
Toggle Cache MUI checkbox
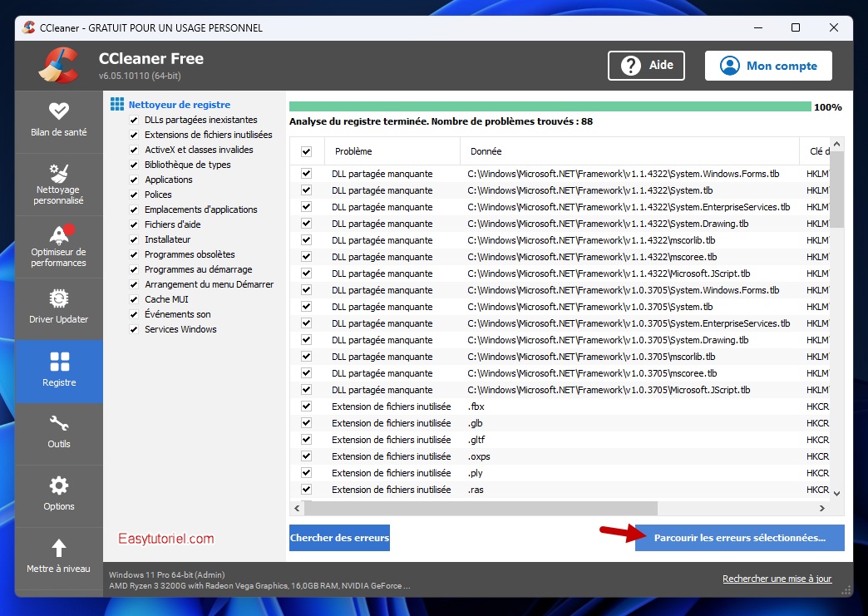click(x=133, y=299)
